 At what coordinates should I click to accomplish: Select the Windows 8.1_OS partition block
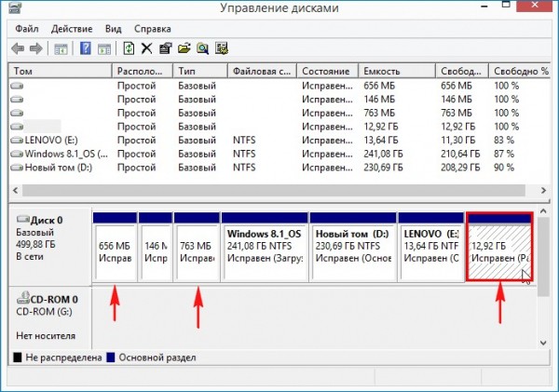[265, 248]
